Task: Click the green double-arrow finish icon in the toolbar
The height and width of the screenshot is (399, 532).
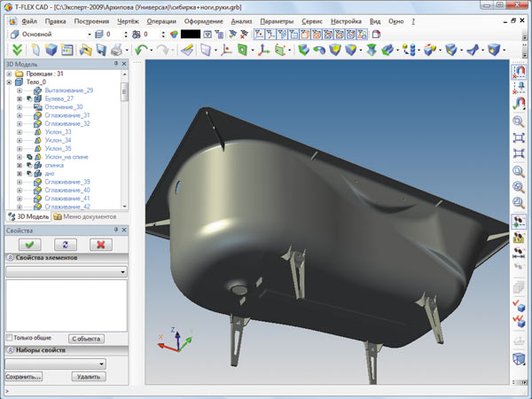Action: tap(17, 51)
